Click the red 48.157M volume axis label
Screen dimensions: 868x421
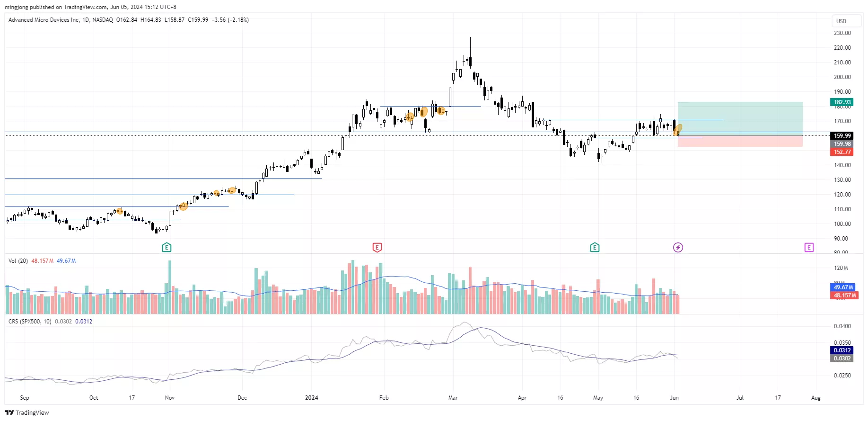(845, 295)
